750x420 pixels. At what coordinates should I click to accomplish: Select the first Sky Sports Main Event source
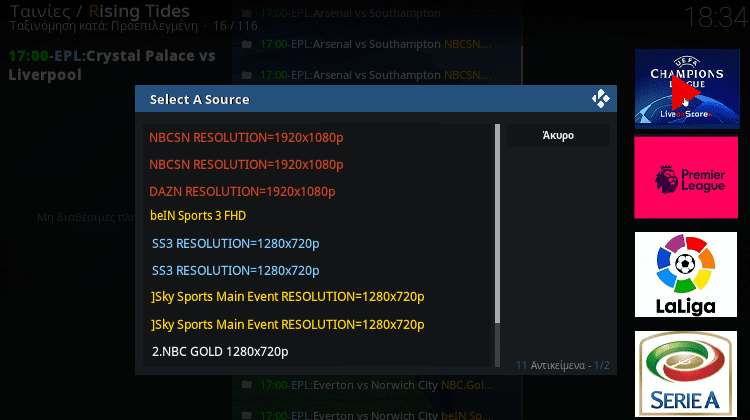287,297
